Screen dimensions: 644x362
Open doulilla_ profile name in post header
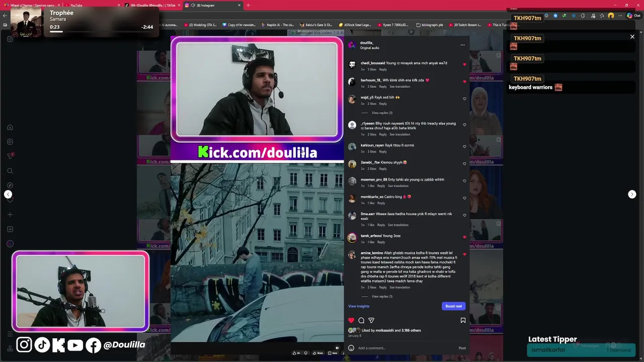click(x=367, y=43)
